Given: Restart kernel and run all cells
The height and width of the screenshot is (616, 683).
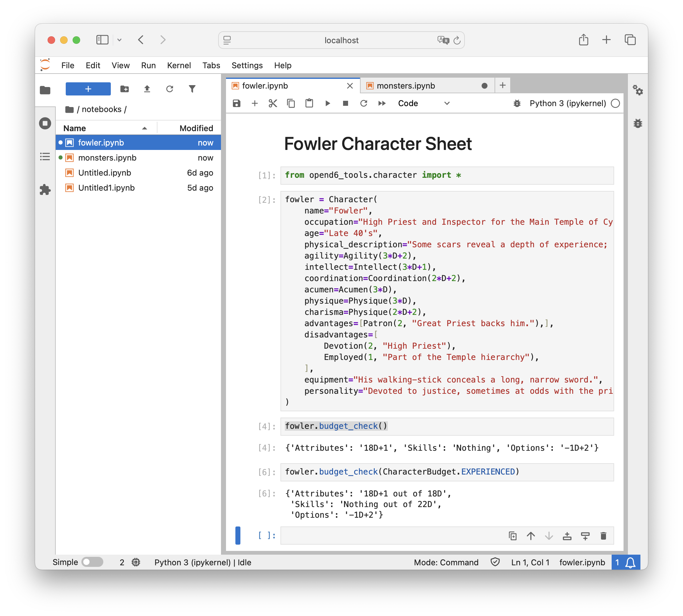Looking at the screenshot, I should (382, 103).
